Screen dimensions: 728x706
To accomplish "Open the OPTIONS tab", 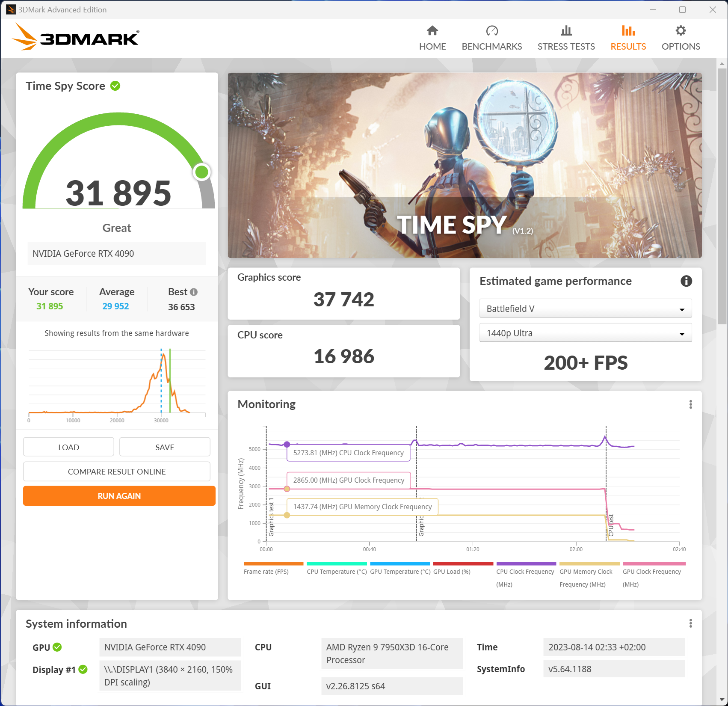I will [x=681, y=38].
